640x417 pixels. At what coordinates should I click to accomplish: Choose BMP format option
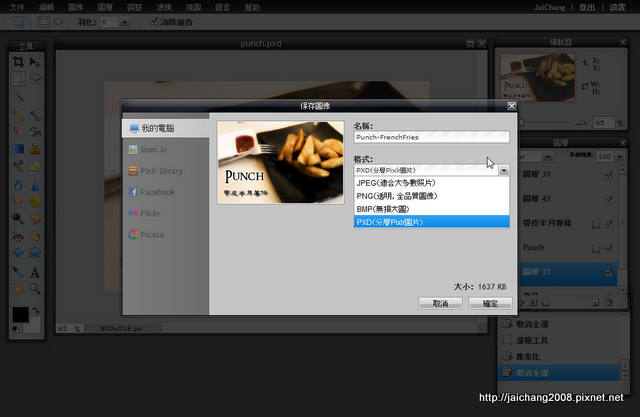(431, 209)
